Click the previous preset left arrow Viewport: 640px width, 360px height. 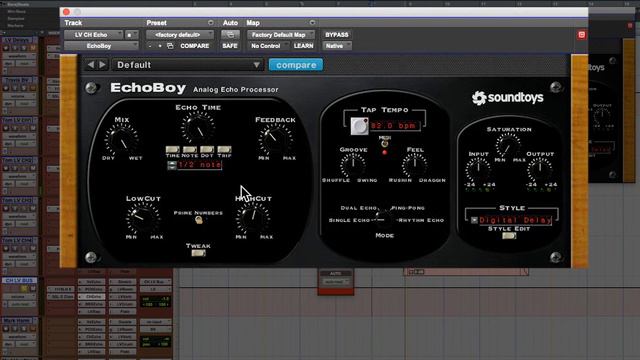91,64
